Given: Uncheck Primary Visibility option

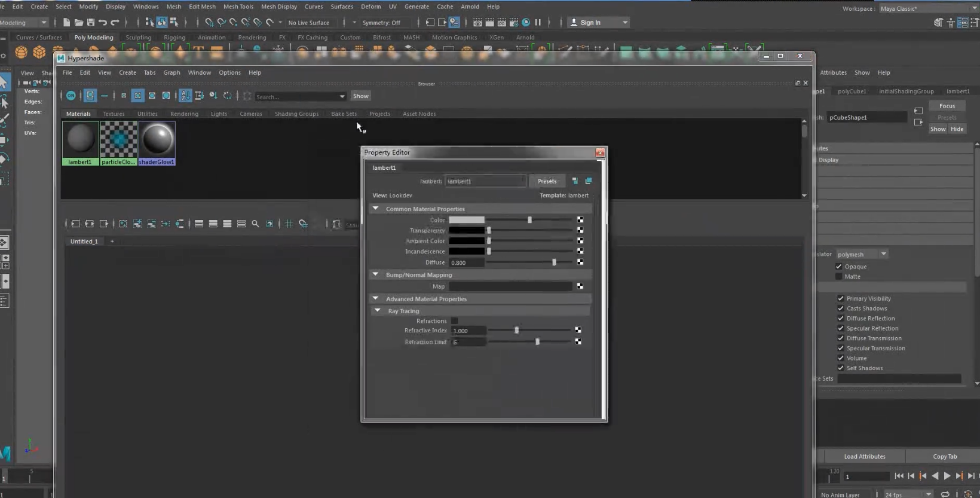Looking at the screenshot, I should point(841,298).
